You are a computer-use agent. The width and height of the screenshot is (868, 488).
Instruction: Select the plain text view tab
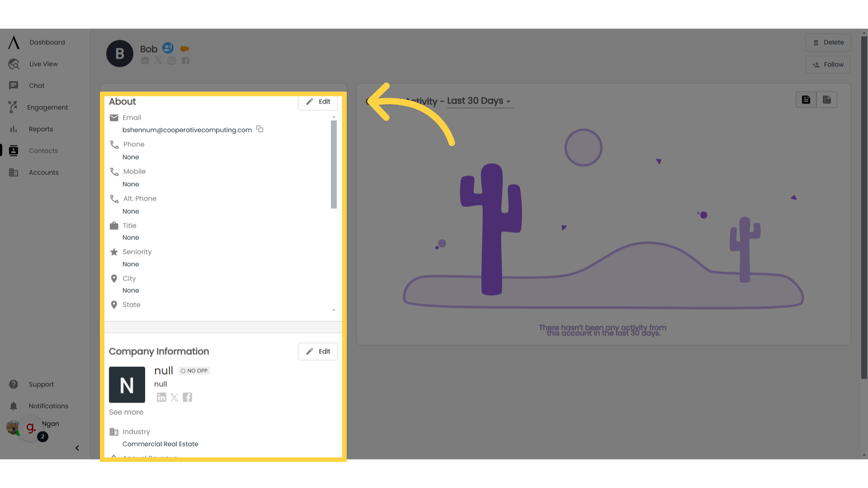point(806,99)
